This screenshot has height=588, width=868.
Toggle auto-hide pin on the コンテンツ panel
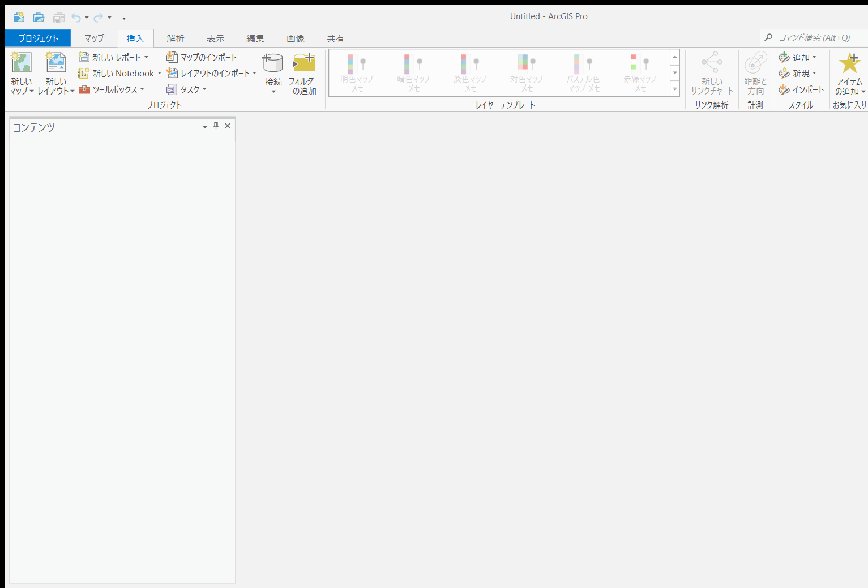(x=216, y=126)
